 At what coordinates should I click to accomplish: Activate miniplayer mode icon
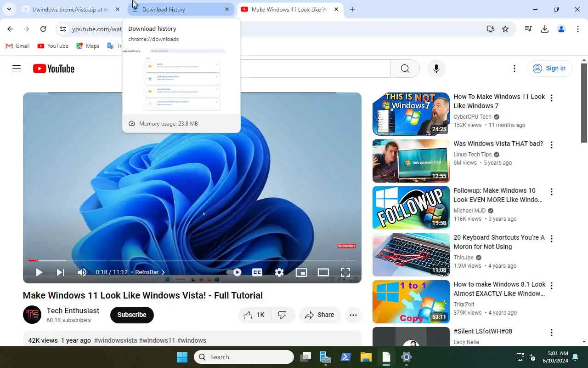click(x=301, y=272)
